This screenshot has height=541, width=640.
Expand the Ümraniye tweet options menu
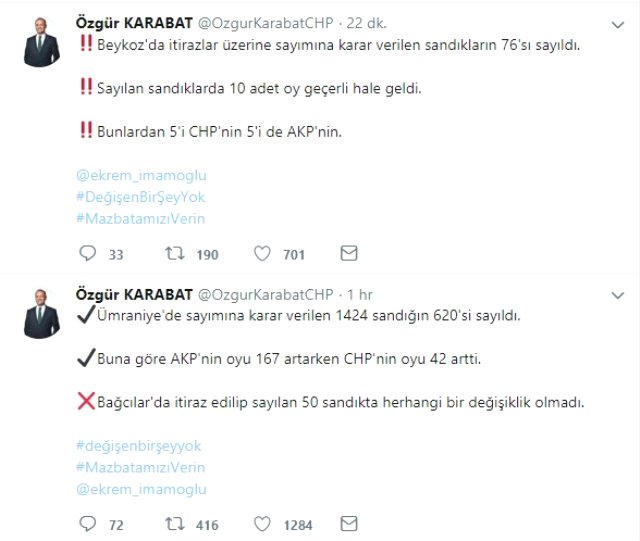tap(618, 294)
